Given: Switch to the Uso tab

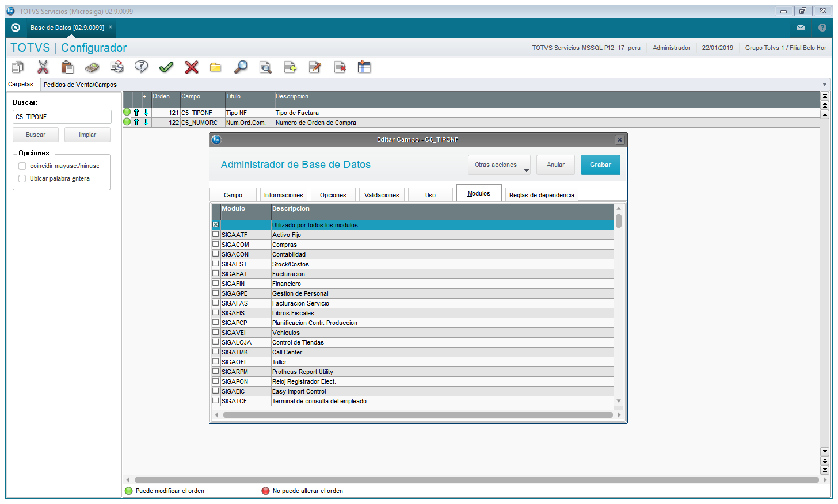Looking at the screenshot, I should [431, 195].
